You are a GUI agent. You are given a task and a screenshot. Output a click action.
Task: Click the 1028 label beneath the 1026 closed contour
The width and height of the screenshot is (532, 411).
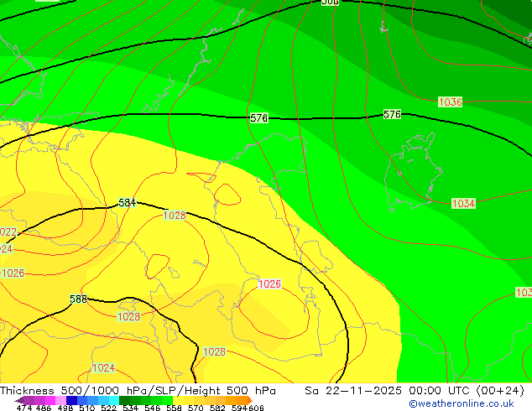214,351
